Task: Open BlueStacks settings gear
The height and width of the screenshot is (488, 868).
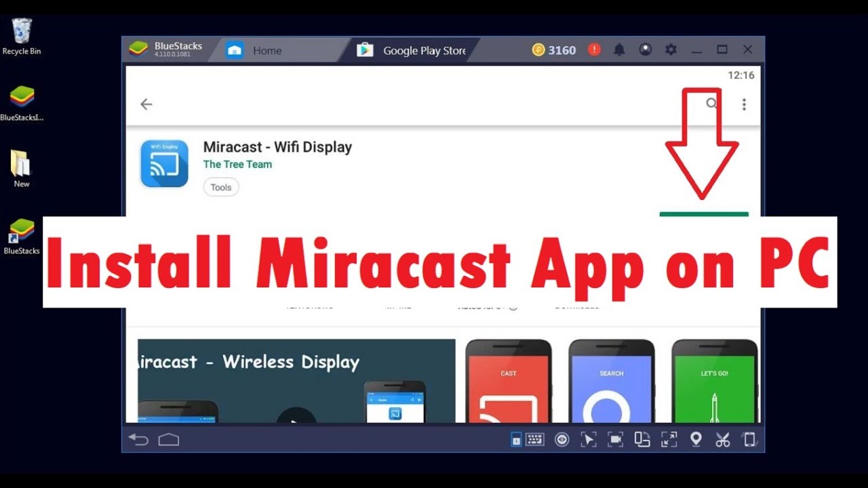Action: (671, 49)
